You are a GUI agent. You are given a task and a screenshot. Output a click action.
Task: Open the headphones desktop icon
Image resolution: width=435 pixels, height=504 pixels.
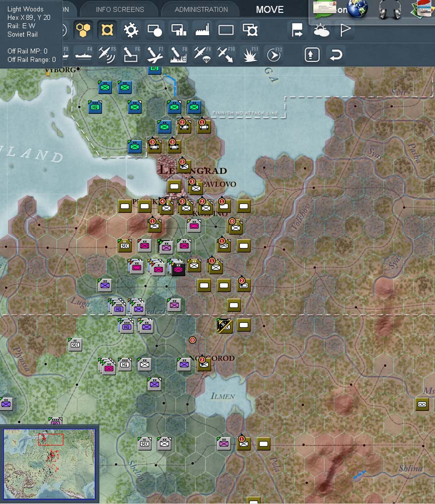click(390, 9)
